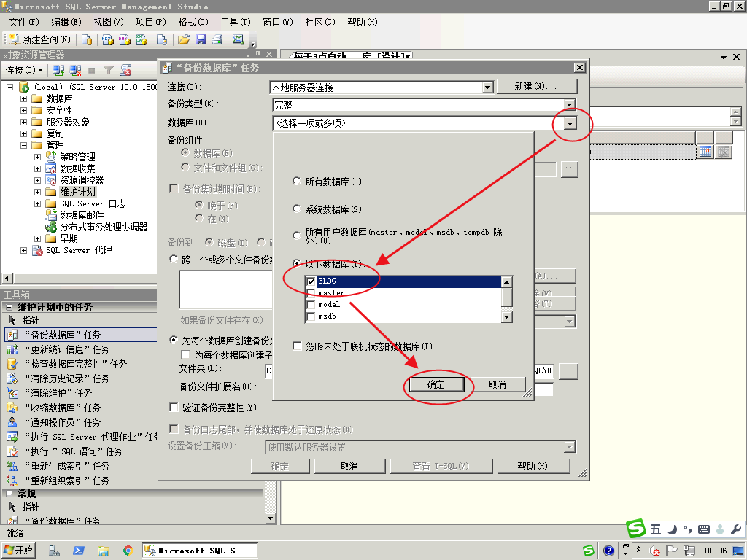Confirm database selection with 确定 button
The height and width of the screenshot is (560, 747).
pos(436,384)
